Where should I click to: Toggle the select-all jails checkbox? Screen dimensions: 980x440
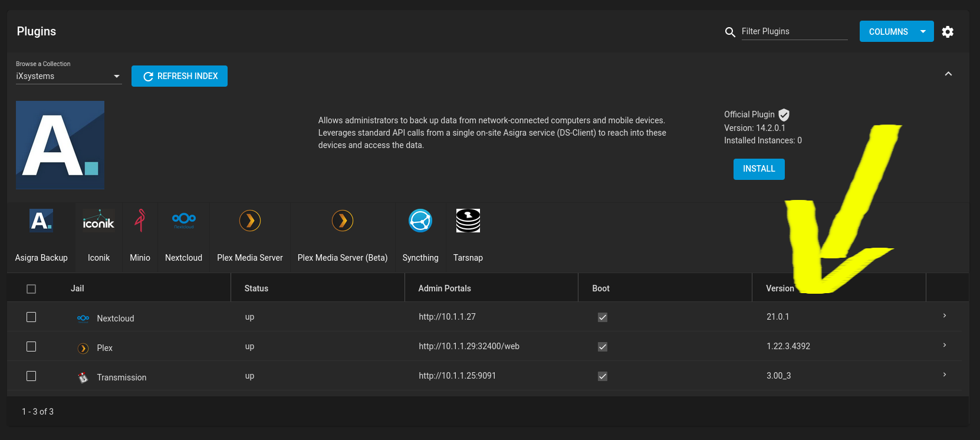coord(31,289)
